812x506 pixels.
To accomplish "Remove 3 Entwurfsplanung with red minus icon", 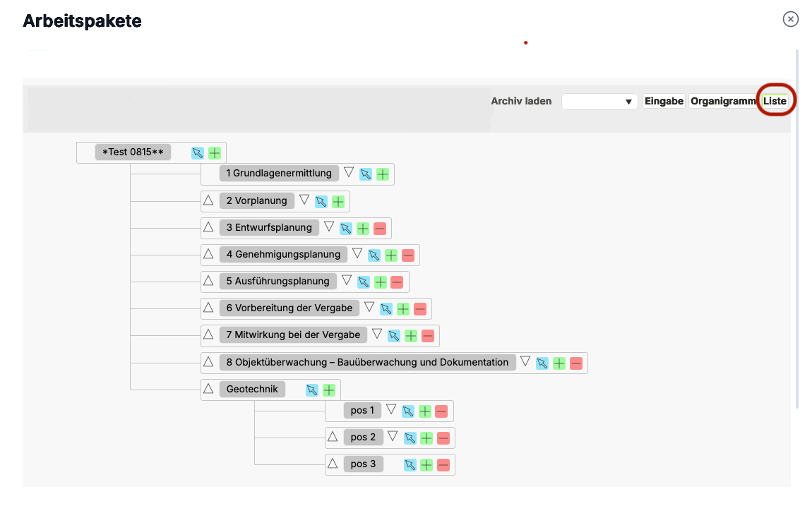I will pyautogui.click(x=380, y=229).
